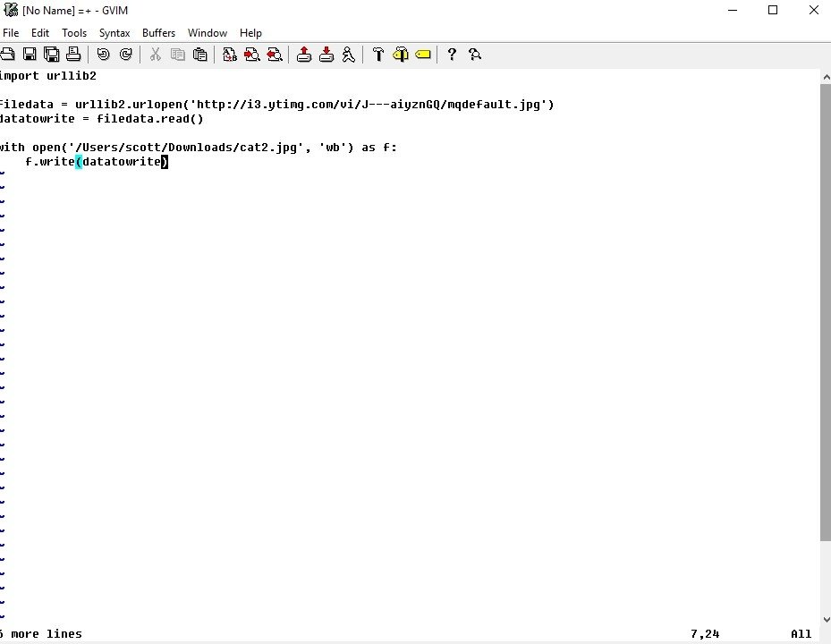Click the Find Help search icon

click(x=475, y=54)
